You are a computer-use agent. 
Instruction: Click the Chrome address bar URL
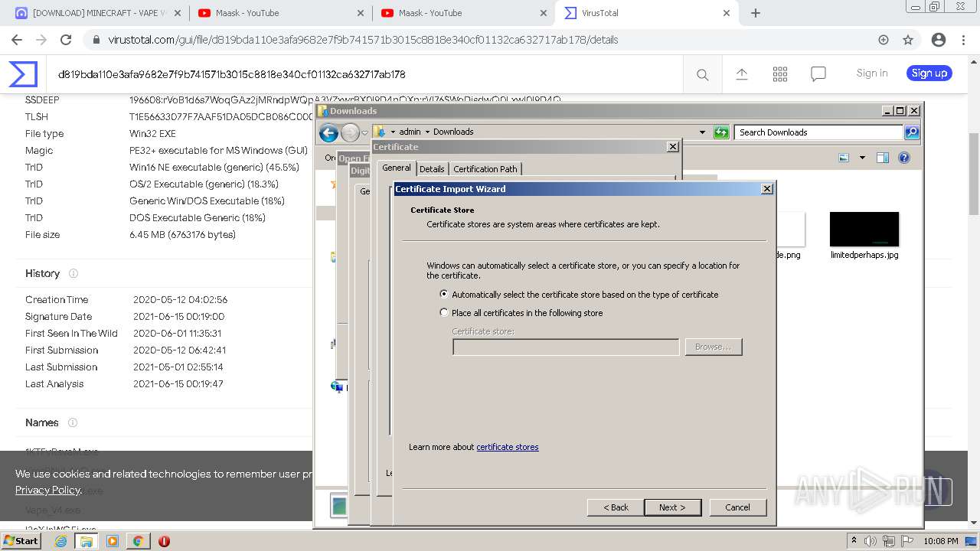[363, 40]
